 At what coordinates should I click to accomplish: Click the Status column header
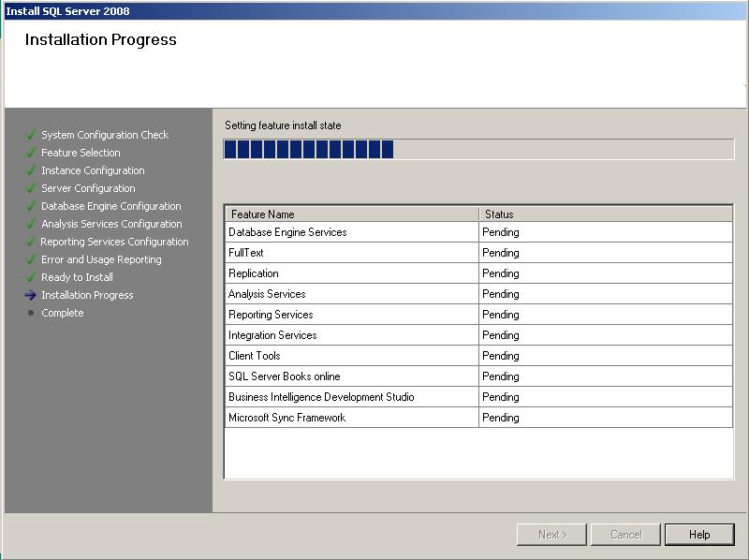click(x=605, y=214)
